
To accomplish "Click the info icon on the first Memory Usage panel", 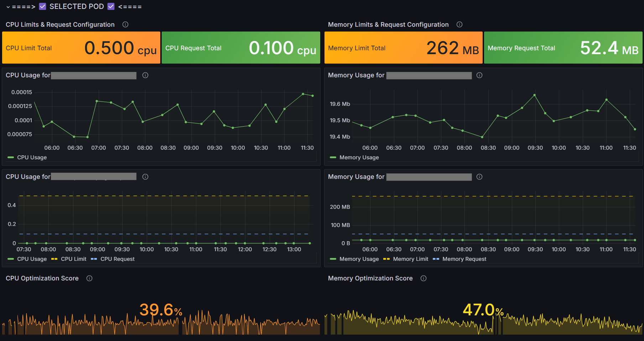I will click(480, 75).
